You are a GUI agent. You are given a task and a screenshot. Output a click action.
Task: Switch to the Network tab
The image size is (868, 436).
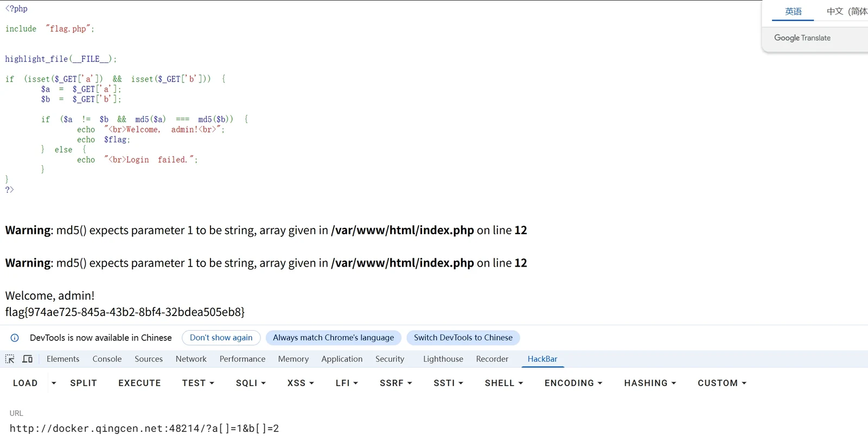(x=191, y=359)
